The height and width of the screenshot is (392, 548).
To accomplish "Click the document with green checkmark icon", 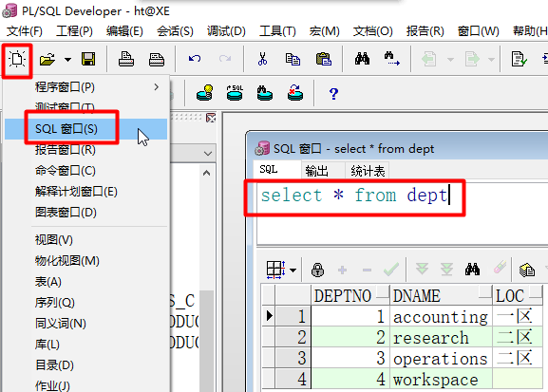I will [x=519, y=59].
